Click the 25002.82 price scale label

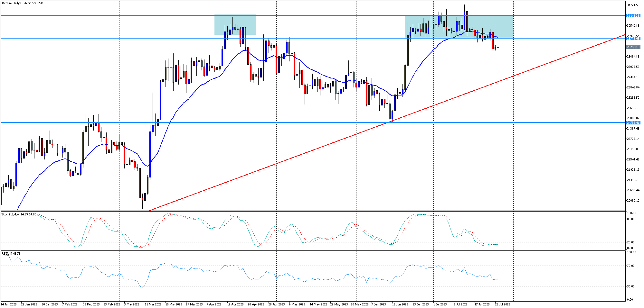(633, 118)
